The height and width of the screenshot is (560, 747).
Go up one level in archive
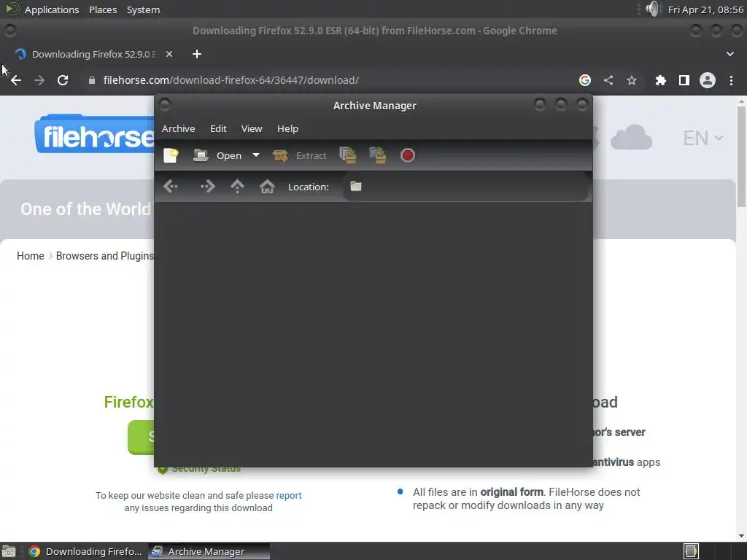tap(237, 186)
